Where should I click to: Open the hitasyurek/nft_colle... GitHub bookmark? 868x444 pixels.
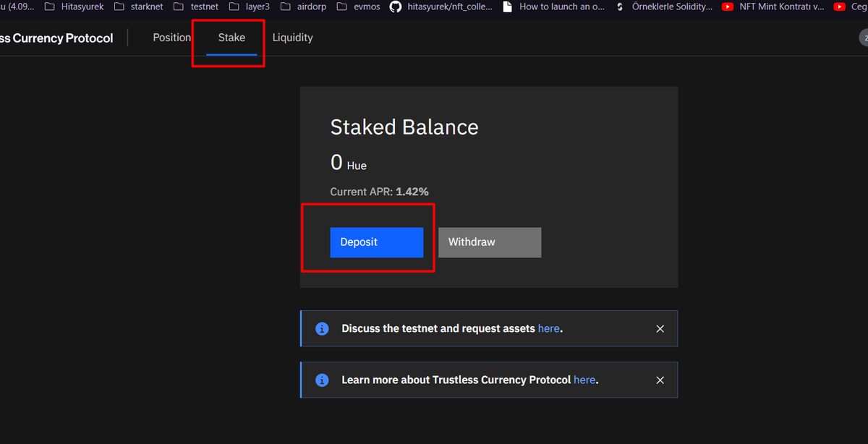[x=441, y=7]
